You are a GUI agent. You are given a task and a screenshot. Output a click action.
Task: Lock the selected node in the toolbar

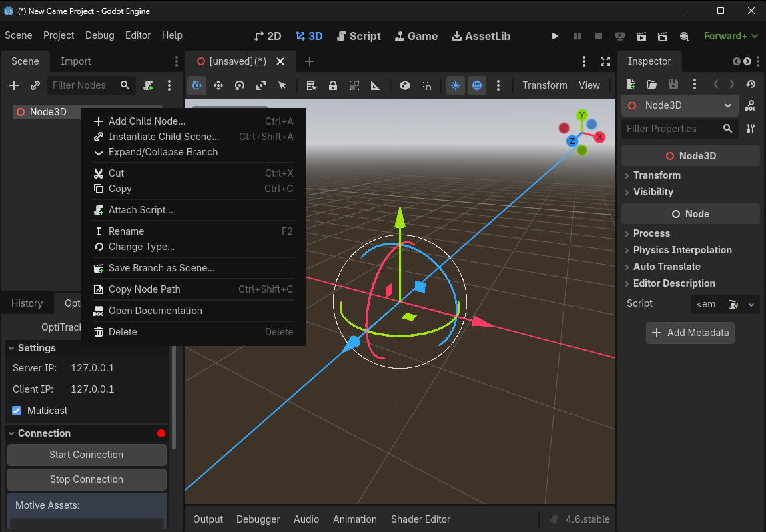click(333, 85)
